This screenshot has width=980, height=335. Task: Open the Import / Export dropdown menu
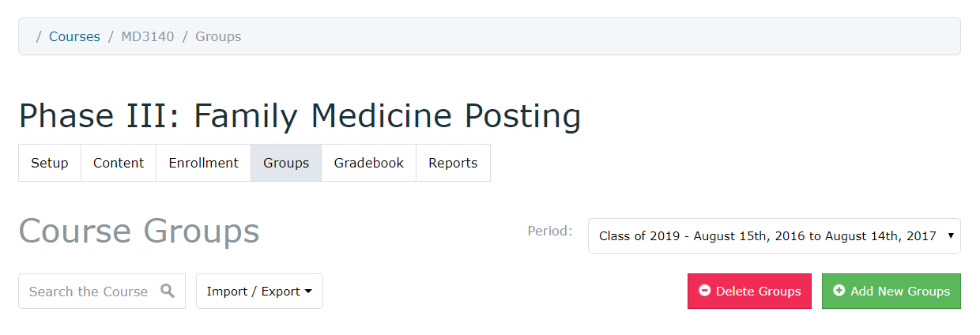pyautogui.click(x=259, y=292)
